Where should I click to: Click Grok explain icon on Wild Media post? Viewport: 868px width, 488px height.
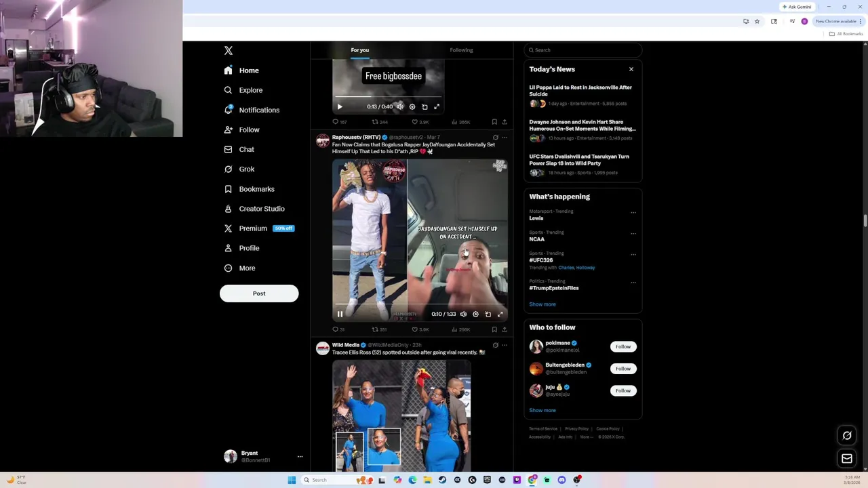click(x=496, y=345)
